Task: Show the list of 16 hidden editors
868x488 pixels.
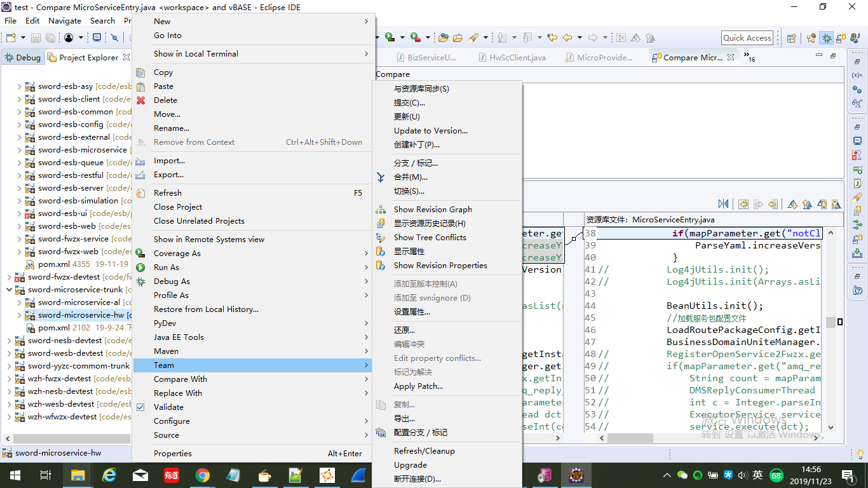Action: point(748,57)
